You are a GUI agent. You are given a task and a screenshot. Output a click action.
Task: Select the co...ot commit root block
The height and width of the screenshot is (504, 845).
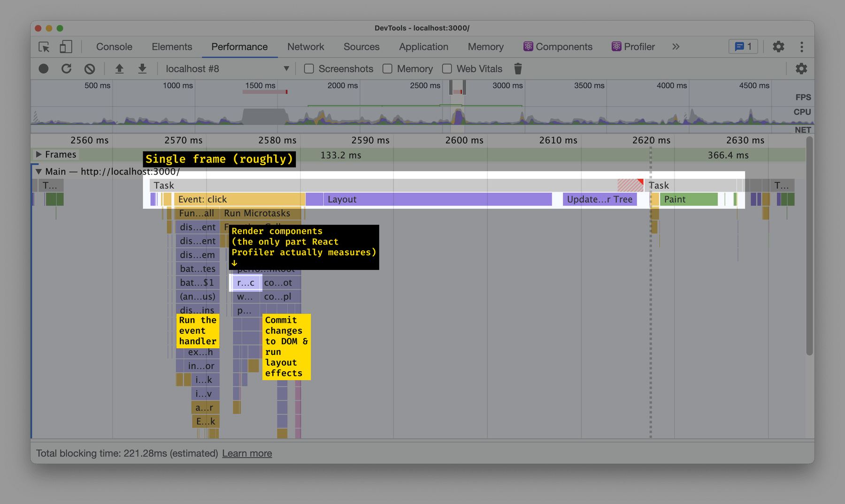point(281,283)
